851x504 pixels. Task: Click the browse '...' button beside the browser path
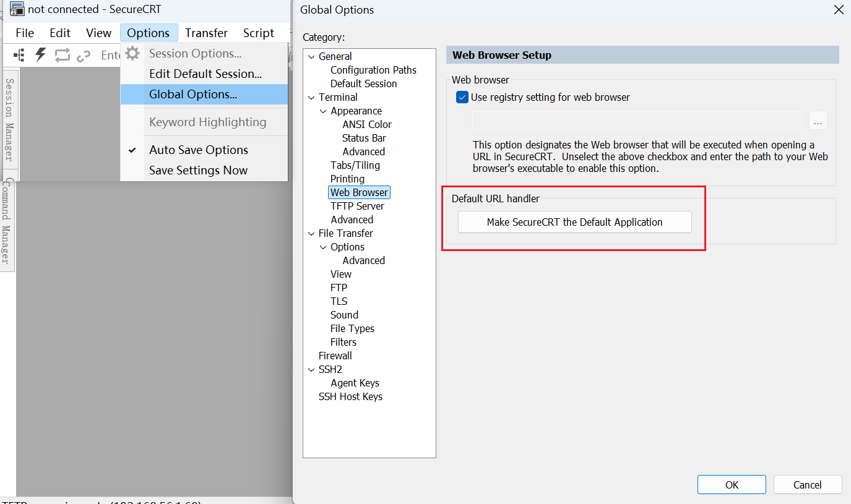pyautogui.click(x=818, y=121)
